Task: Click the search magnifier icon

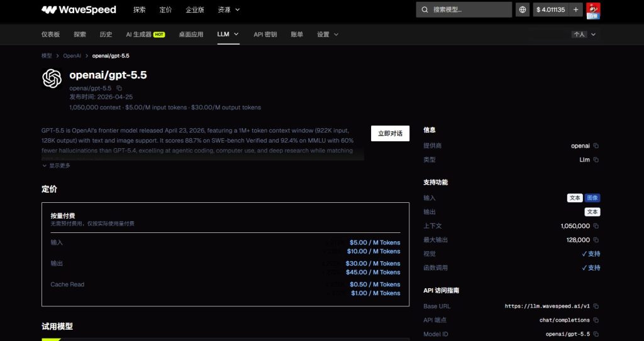Action: tap(425, 9)
